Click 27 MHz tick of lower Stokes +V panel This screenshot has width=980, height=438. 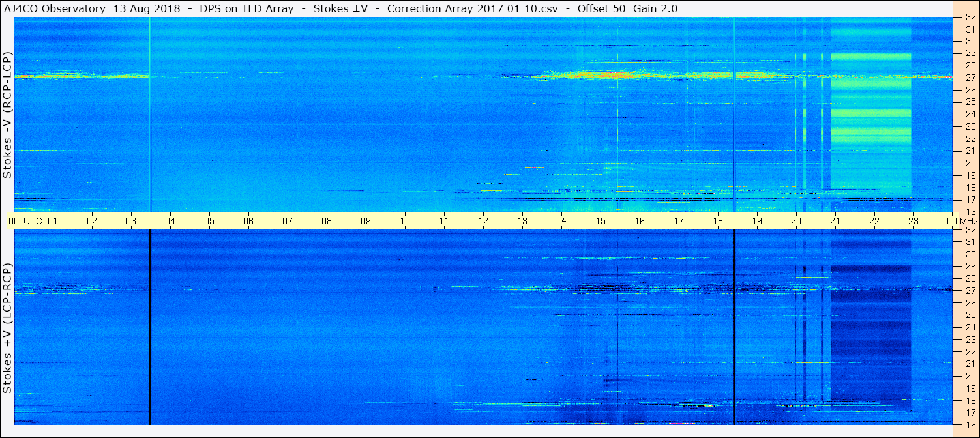click(970, 291)
